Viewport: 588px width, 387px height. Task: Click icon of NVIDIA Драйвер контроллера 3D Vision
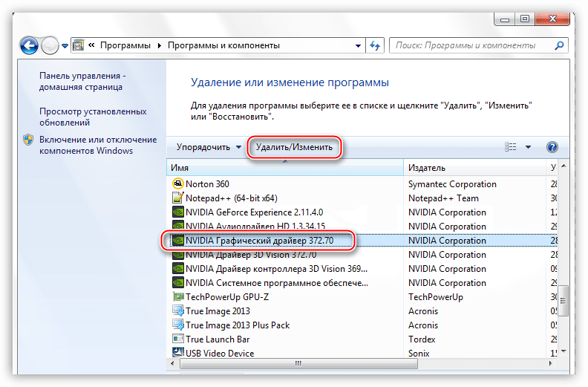[x=177, y=268]
